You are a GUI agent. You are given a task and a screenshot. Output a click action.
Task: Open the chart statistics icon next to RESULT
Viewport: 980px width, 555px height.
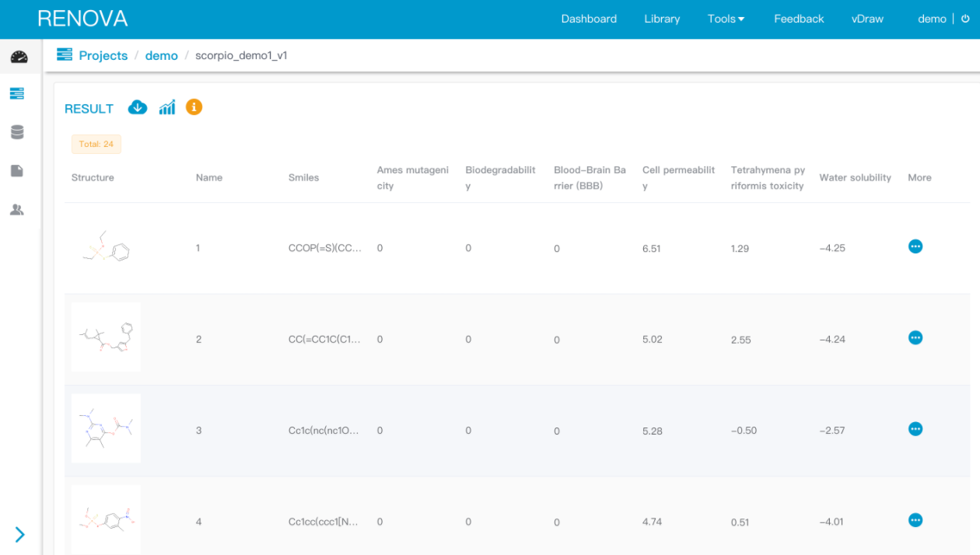pyautogui.click(x=167, y=107)
